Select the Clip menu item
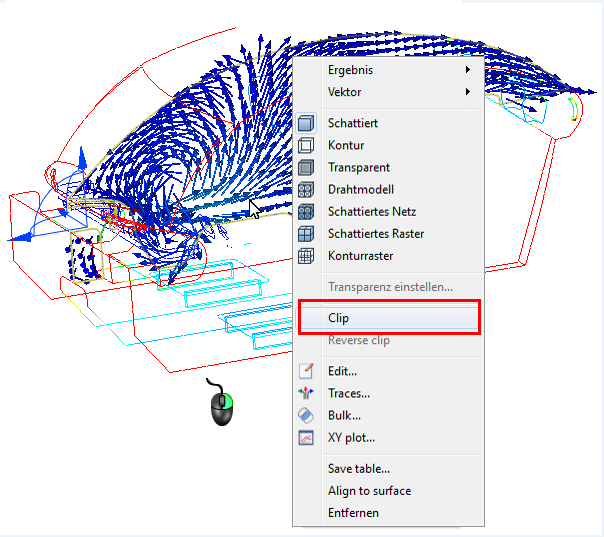The width and height of the screenshot is (604, 537). 389,318
